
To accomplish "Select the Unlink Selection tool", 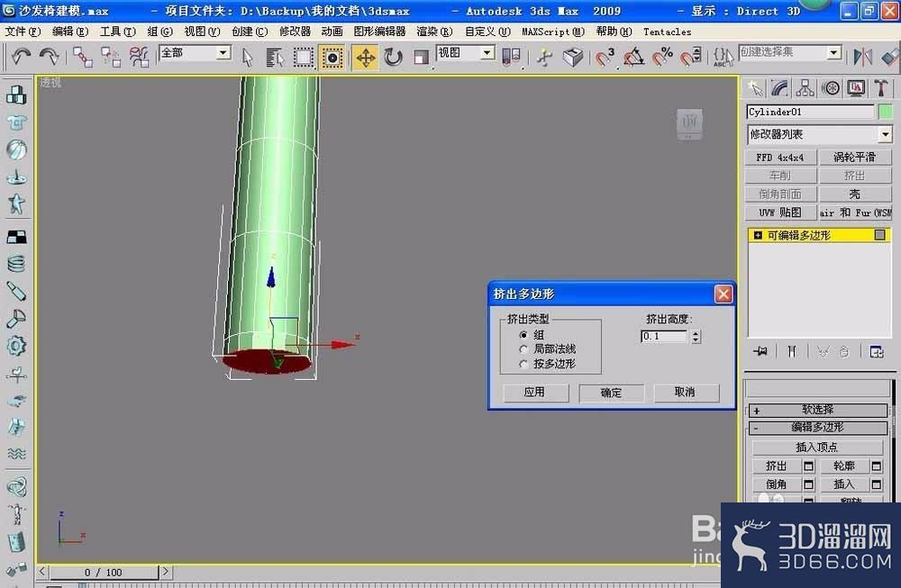I will click(x=110, y=57).
